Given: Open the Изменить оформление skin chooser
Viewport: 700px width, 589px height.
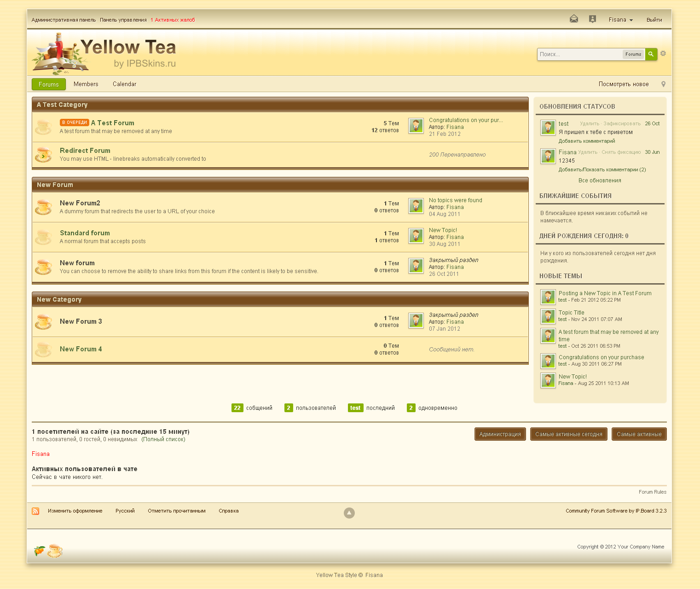Looking at the screenshot, I should [75, 511].
